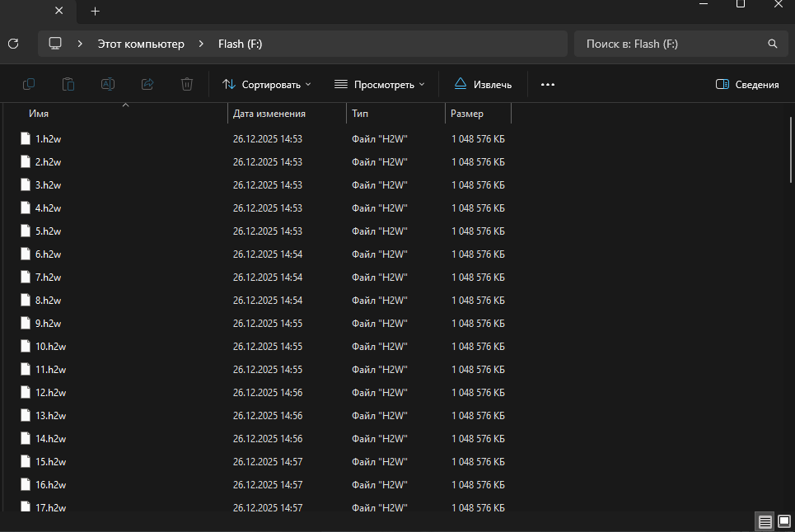Image resolution: width=795 pixels, height=532 pixels.
Task: Click Flash (F:) in breadcrumb path
Action: click(x=241, y=44)
